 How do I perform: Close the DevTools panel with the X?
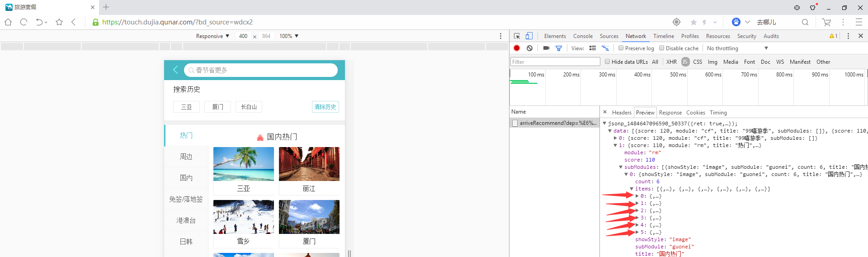point(861,36)
